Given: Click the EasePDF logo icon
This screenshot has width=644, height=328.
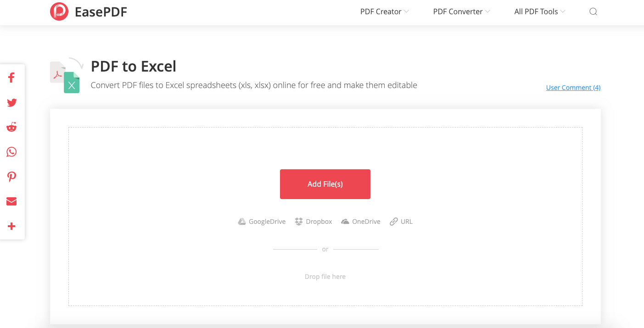Looking at the screenshot, I should click(x=59, y=11).
